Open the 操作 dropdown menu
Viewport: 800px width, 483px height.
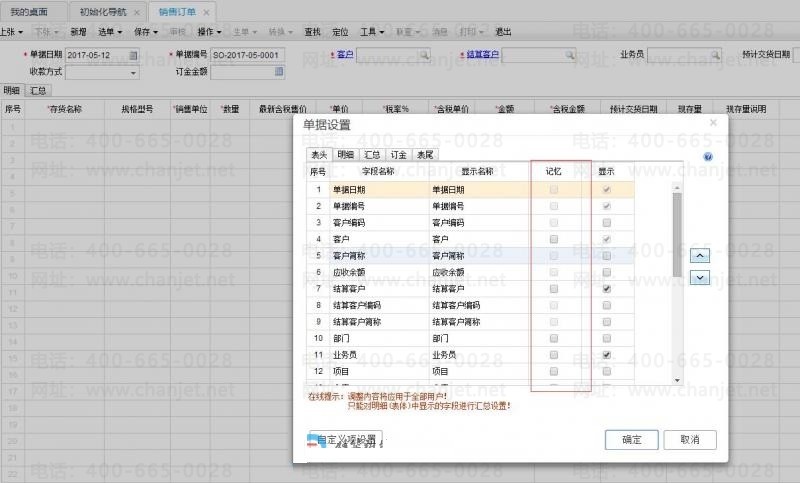point(209,32)
